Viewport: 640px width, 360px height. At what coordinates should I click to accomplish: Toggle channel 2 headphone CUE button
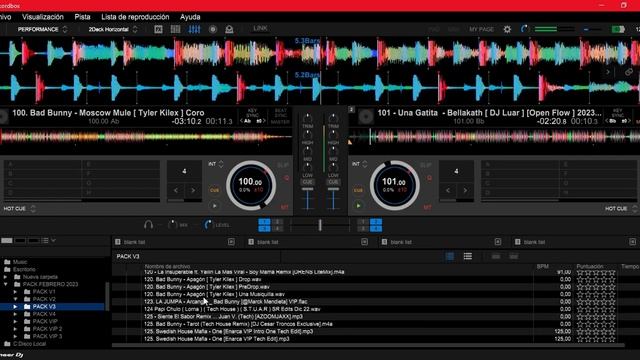(x=333, y=182)
